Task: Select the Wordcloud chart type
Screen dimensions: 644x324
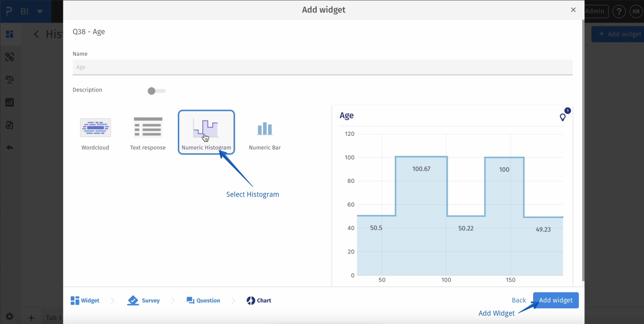Action: click(95, 128)
